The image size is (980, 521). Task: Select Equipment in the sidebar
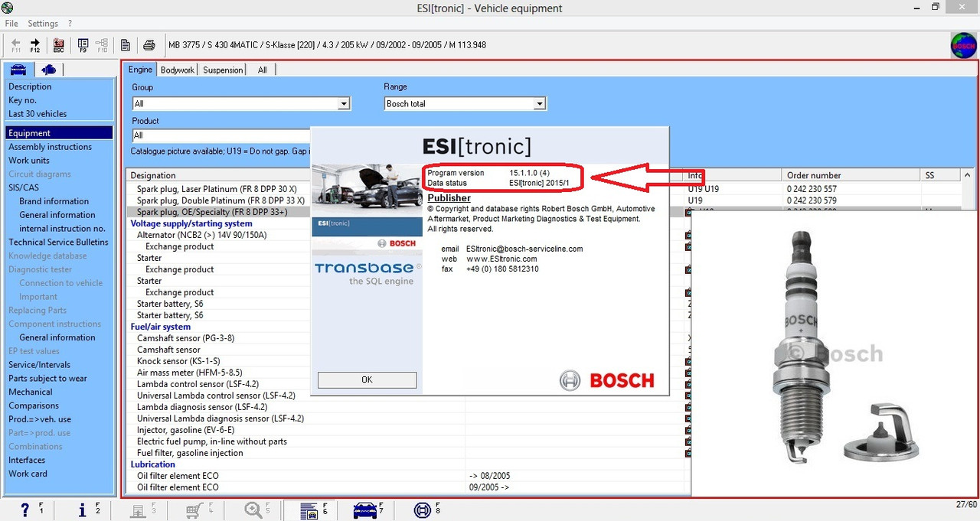(x=59, y=133)
